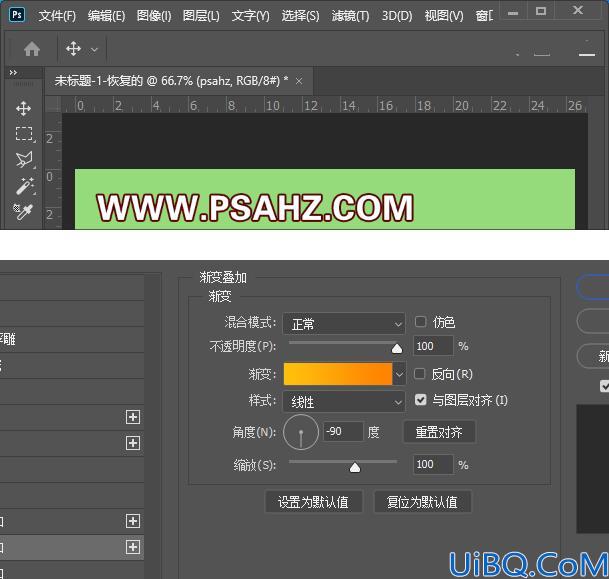Open the 混合模式 dropdown set to 正常

click(344, 323)
